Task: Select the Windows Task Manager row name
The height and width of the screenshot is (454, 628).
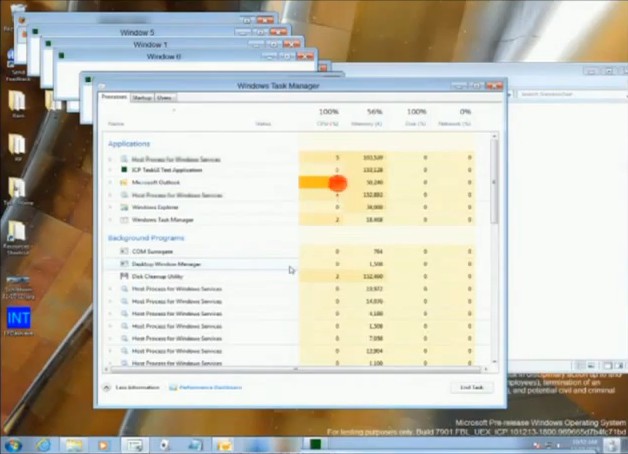Action: click(x=163, y=220)
